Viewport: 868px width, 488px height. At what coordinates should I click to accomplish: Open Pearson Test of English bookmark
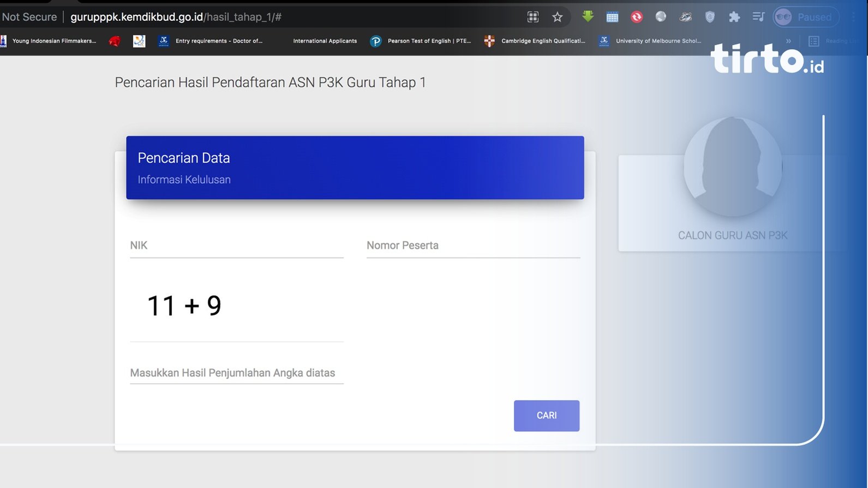pos(421,41)
